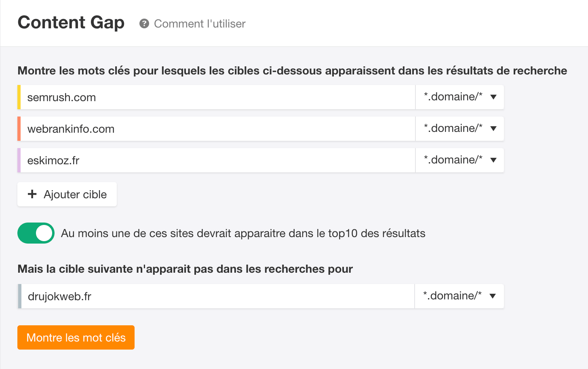Click the plus icon in Ajouter cible
Image resolution: width=588 pixels, height=369 pixels.
point(32,194)
